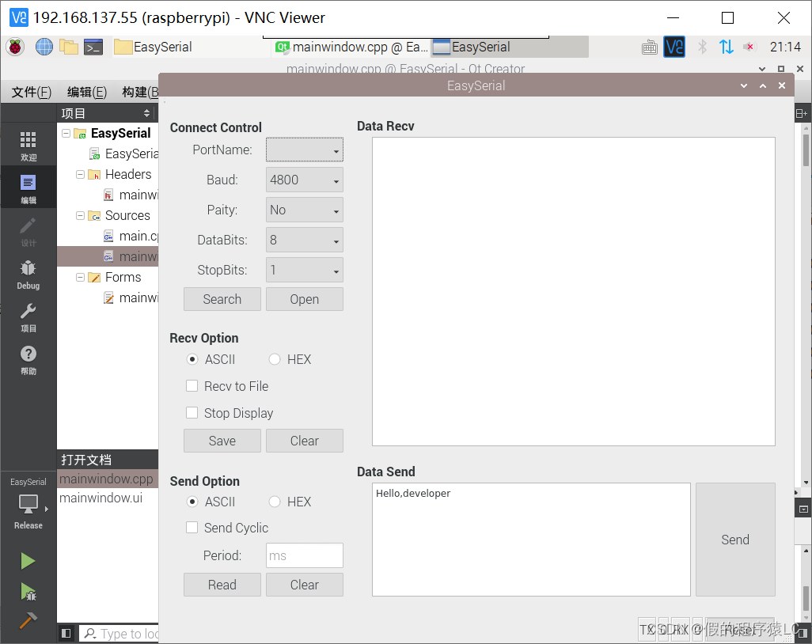Switch to mainwindow.cpp taskbar window
The image size is (812, 644).
(x=352, y=47)
